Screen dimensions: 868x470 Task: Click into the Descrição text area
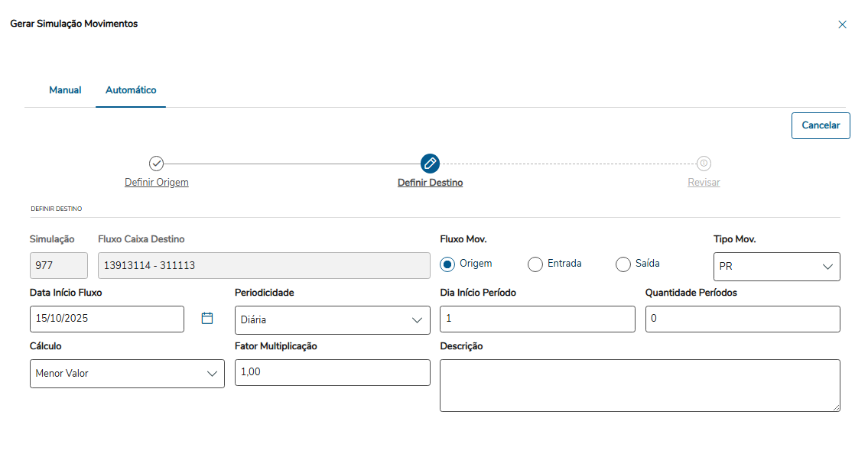point(639,385)
